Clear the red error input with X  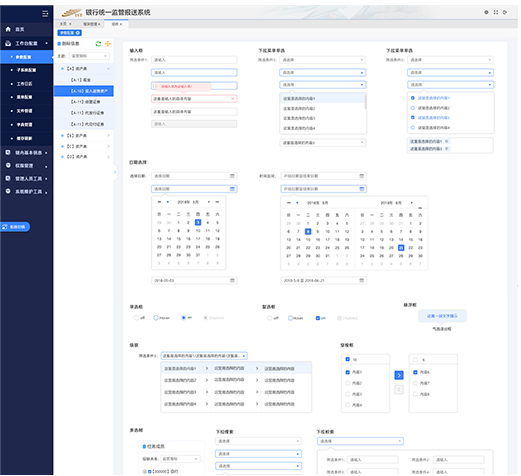tap(233, 99)
